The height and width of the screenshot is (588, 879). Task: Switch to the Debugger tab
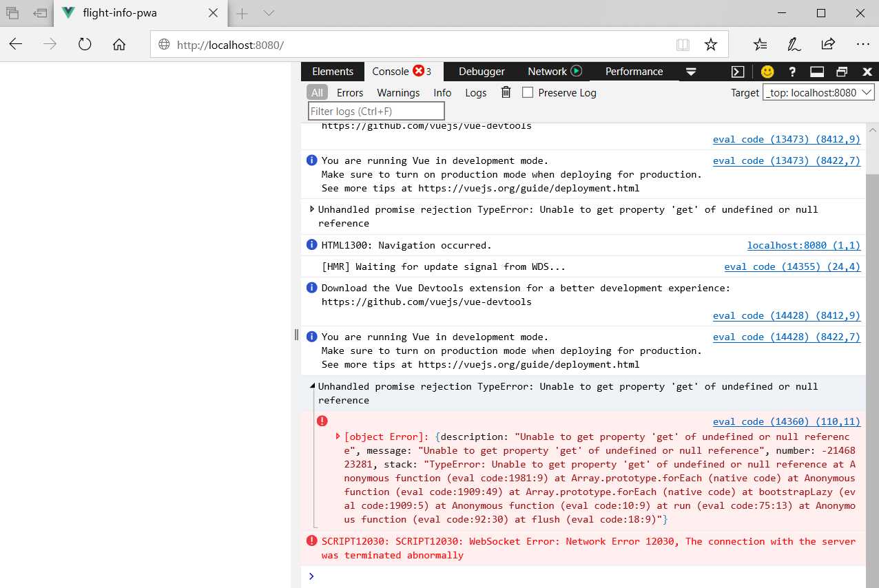[x=481, y=71]
